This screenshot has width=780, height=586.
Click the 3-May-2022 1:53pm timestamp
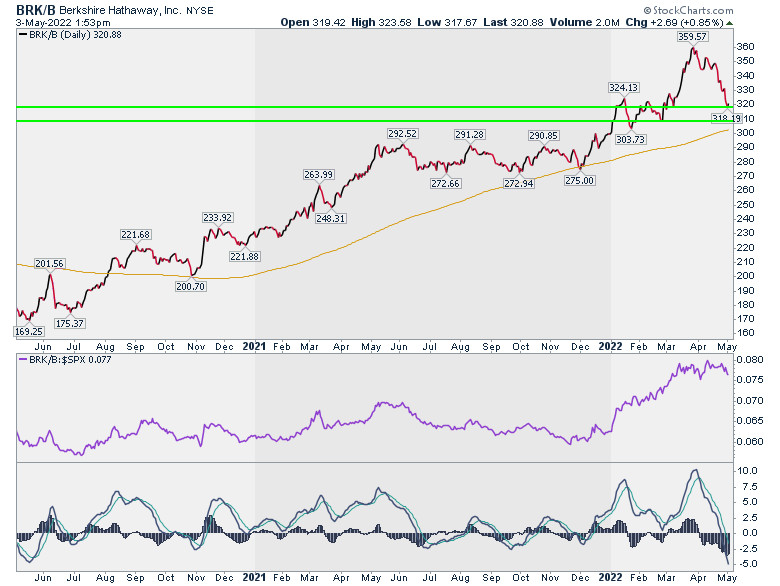[x=63, y=23]
